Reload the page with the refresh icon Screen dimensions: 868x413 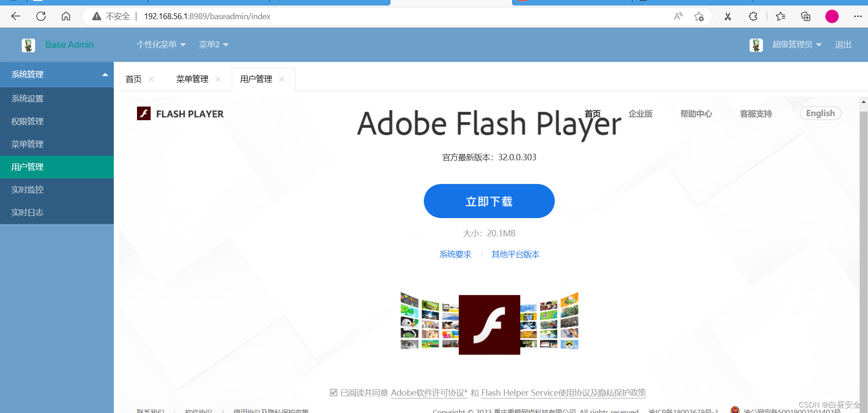coord(41,16)
